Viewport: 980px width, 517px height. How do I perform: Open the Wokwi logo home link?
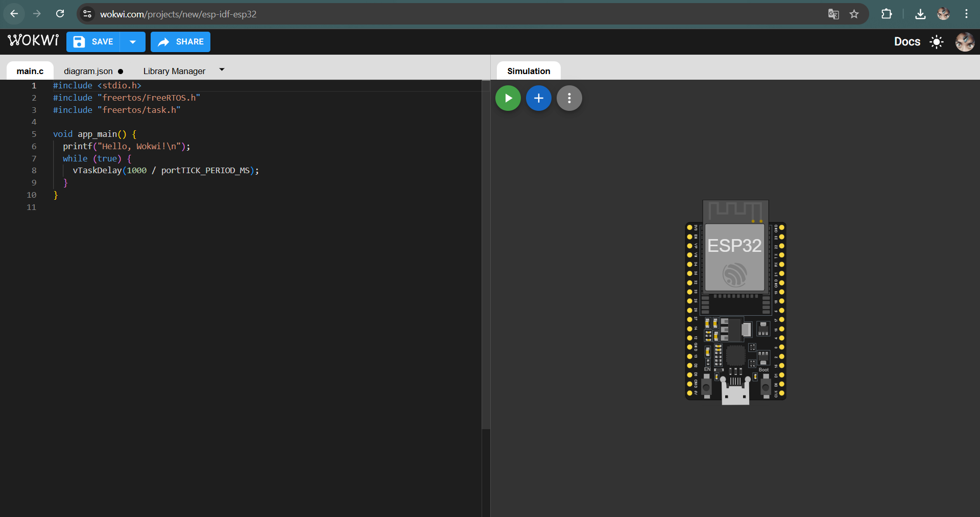pos(33,41)
